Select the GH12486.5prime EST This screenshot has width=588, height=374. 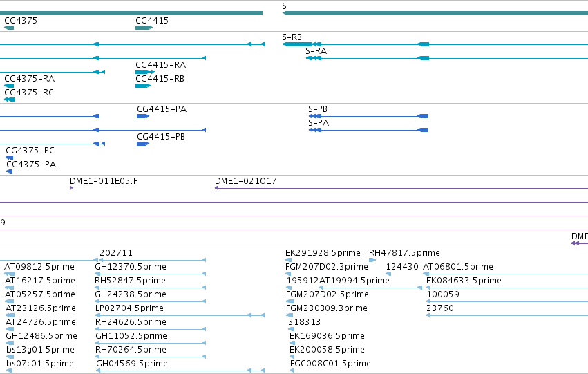point(41,336)
